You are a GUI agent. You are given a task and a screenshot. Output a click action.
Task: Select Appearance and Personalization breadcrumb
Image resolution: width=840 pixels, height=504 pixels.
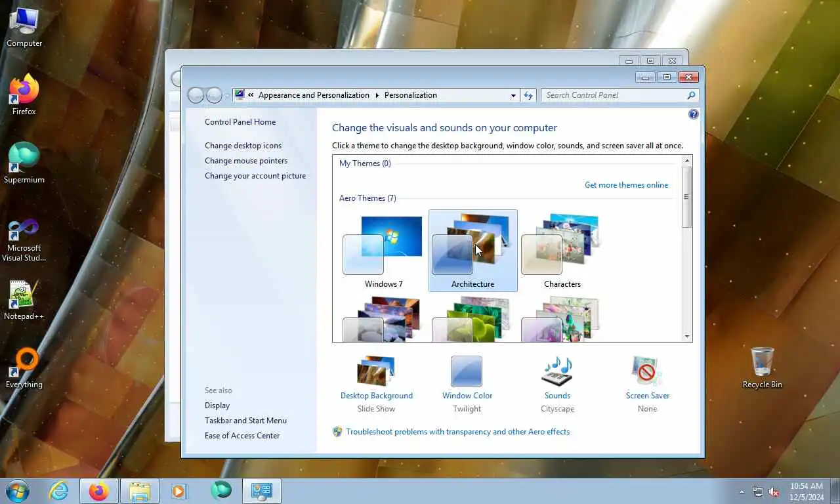coord(314,95)
